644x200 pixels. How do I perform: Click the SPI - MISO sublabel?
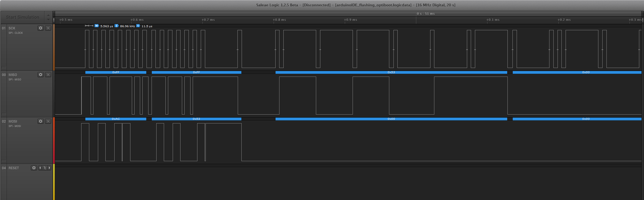pos(15,80)
